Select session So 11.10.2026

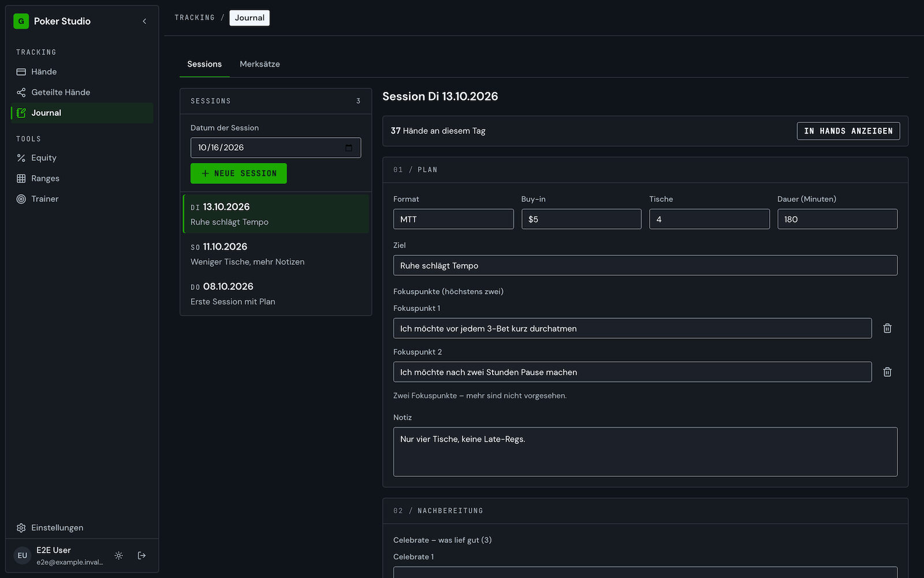pos(276,254)
